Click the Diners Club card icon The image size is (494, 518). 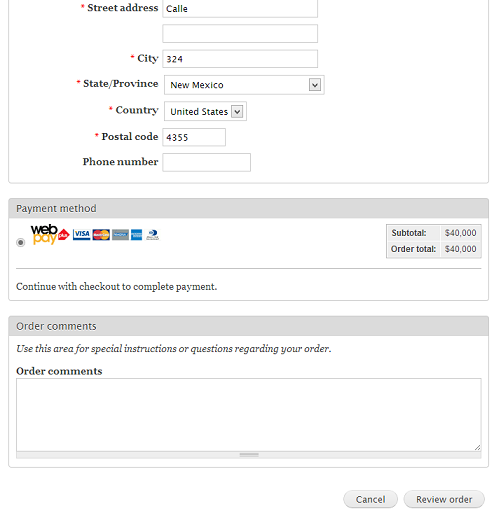[153, 235]
